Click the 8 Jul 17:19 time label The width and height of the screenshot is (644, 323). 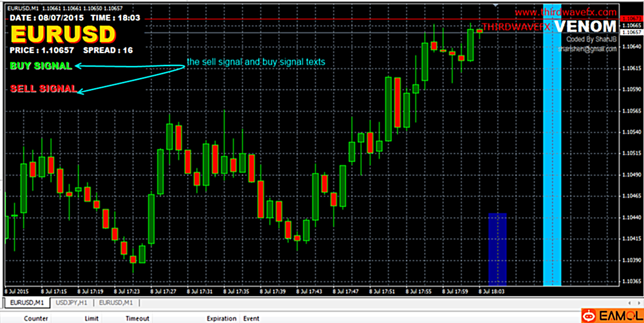coord(91,292)
